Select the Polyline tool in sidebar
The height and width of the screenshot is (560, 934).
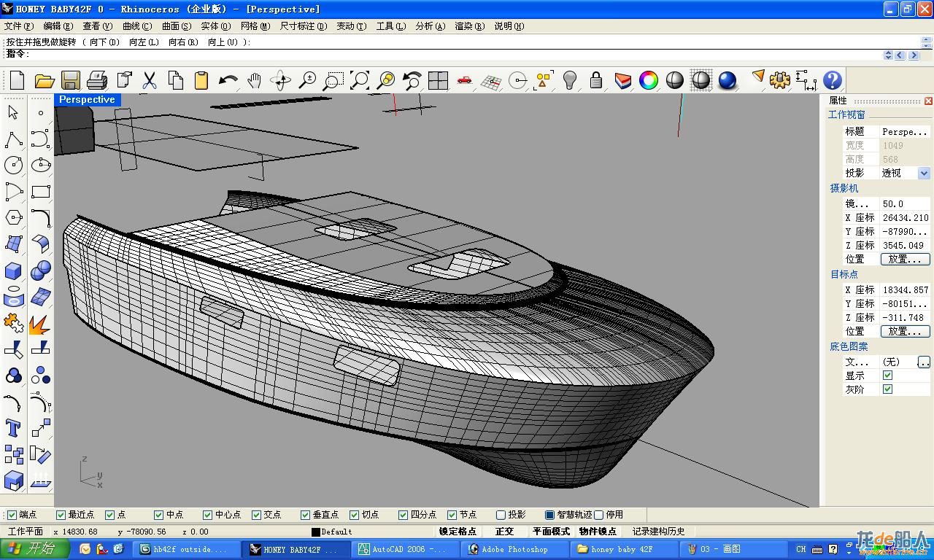coord(13,139)
